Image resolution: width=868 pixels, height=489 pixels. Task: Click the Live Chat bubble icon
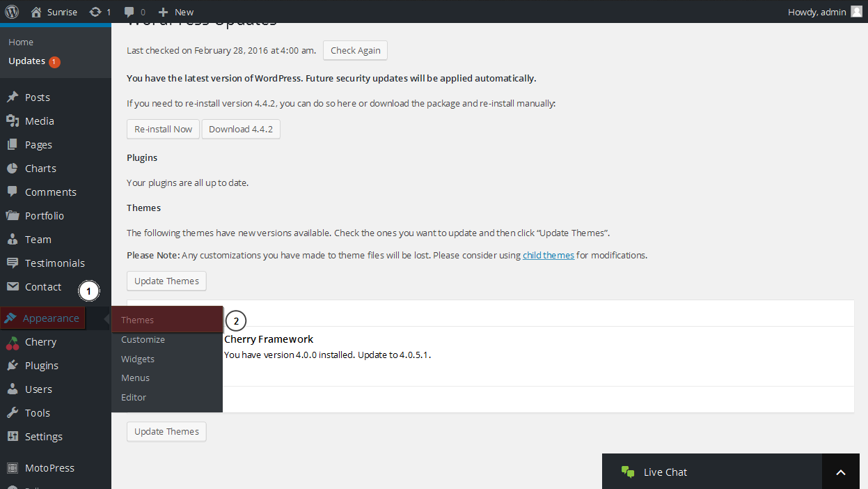pyautogui.click(x=628, y=472)
